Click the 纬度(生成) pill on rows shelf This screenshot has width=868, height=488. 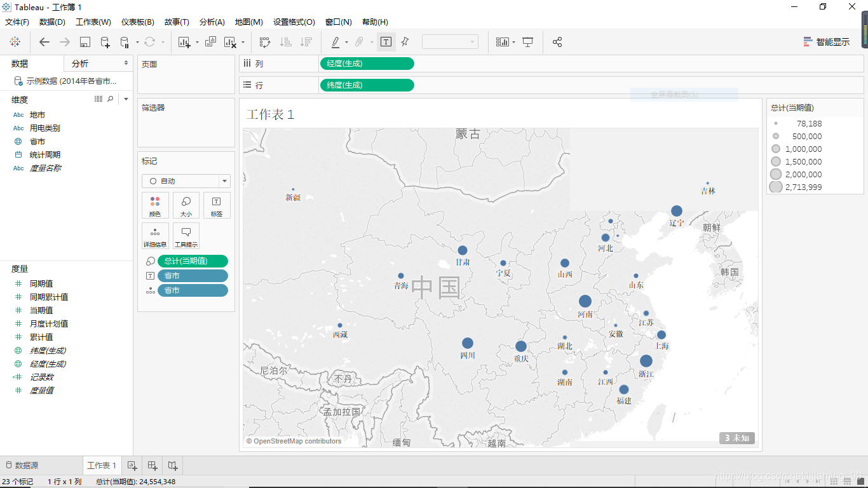367,85
